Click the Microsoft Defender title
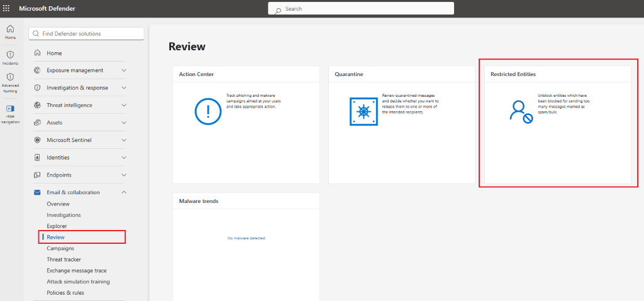644x301 pixels. pos(47,9)
